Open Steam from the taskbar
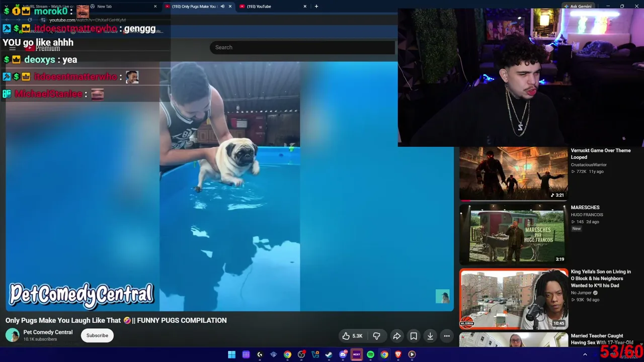 (x=329, y=354)
